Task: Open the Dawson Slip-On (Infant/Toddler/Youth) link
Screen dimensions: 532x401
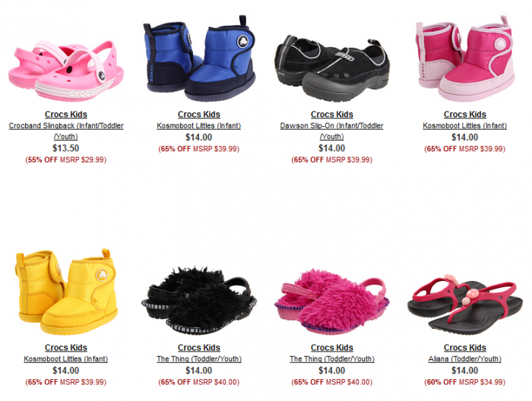Action: point(332,131)
